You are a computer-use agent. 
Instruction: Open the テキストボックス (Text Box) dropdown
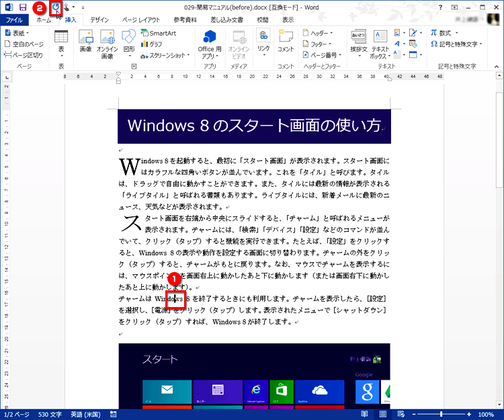380,44
